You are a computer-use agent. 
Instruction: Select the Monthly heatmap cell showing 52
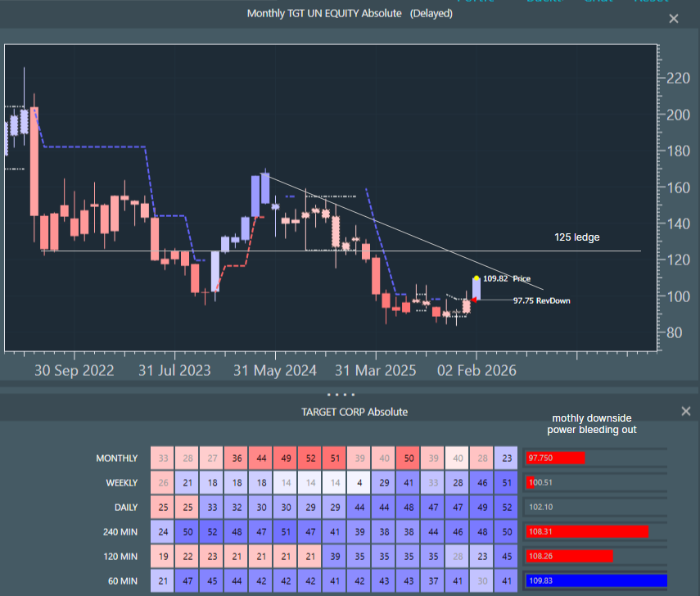coord(311,458)
